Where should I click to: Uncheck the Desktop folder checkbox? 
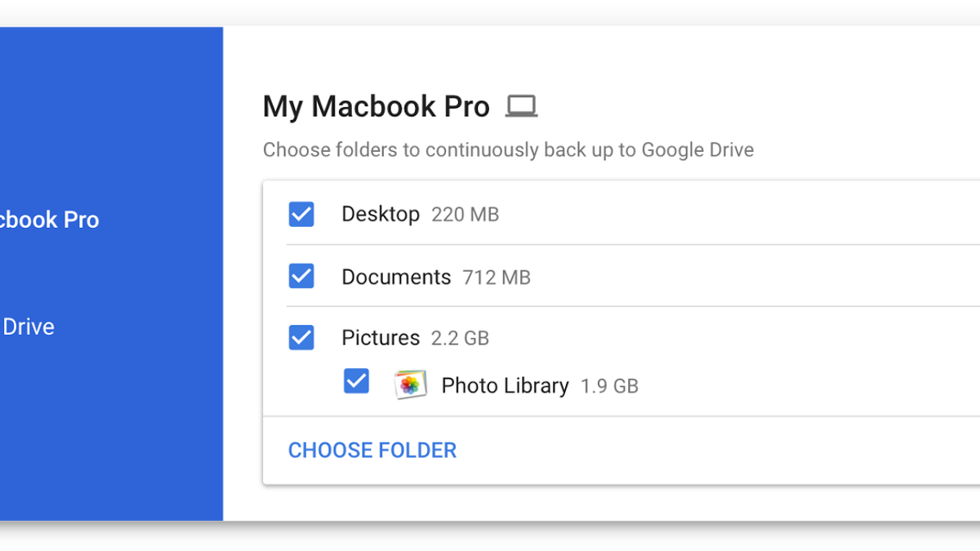pos(301,214)
